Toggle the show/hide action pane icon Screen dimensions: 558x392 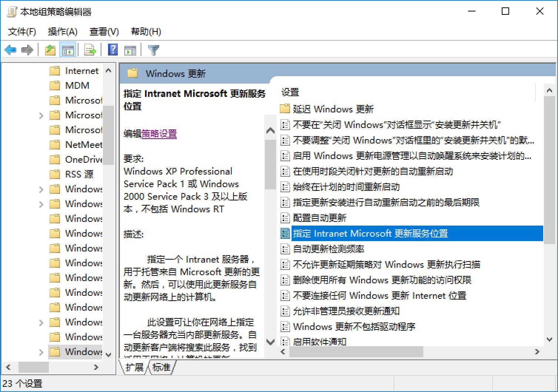(130, 50)
